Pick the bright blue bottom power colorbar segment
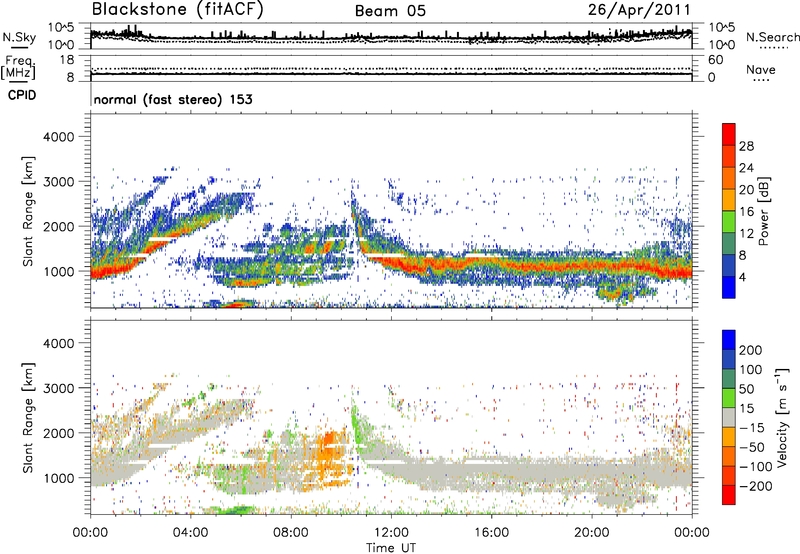 pos(729,287)
